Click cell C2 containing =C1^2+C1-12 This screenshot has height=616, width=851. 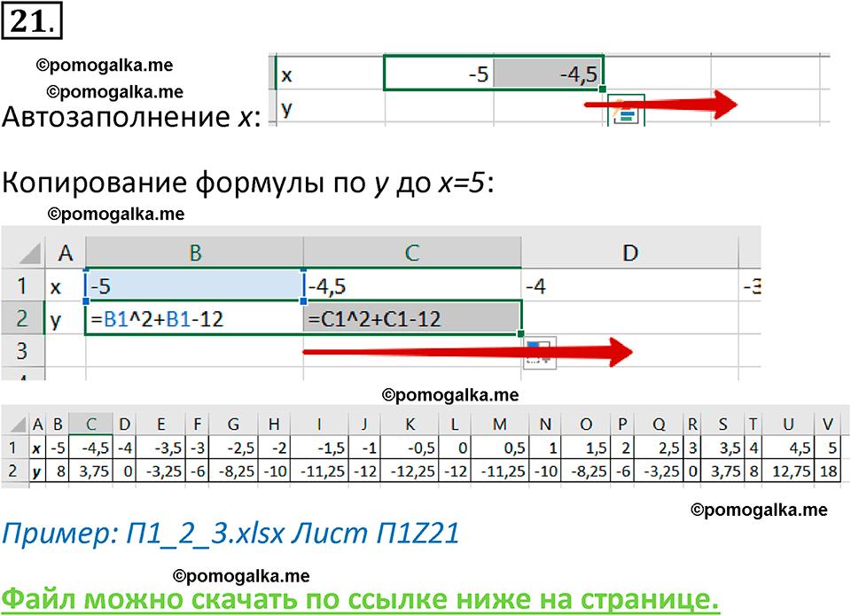pos(412,318)
